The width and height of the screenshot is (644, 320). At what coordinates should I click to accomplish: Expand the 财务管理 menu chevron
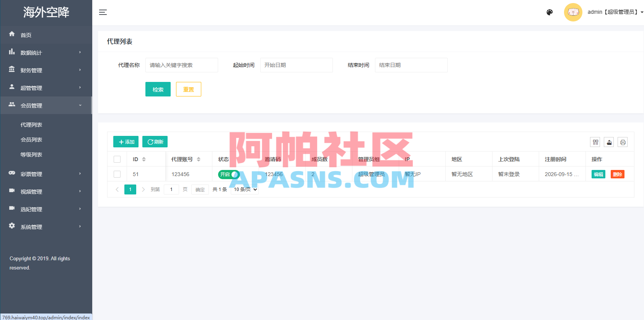tap(80, 70)
